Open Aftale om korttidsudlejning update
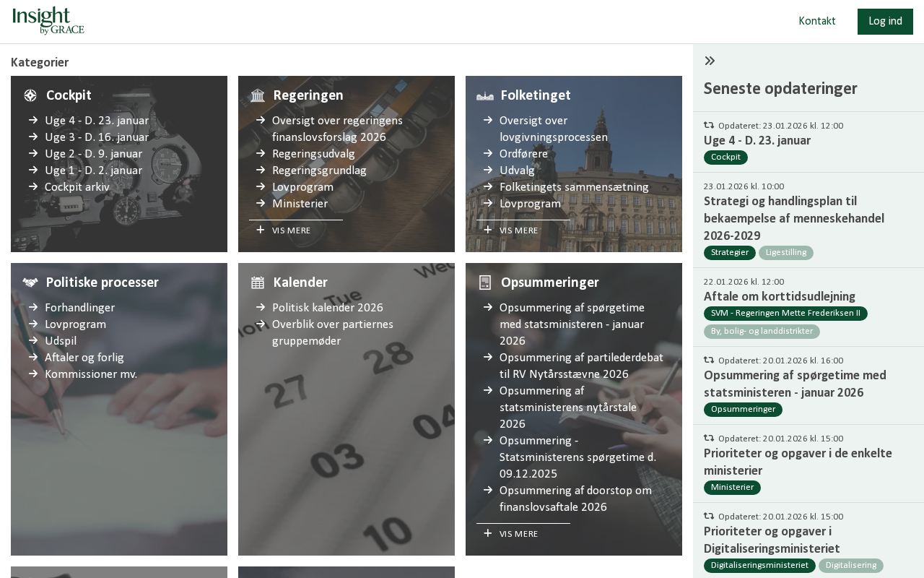The width and height of the screenshot is (924, 578). [780, 296]
